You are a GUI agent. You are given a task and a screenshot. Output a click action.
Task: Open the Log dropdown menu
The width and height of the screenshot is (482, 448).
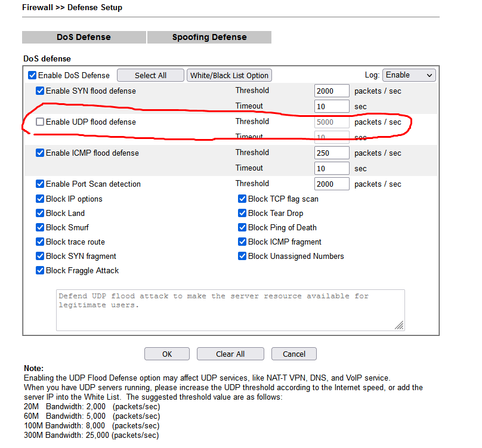409,75
